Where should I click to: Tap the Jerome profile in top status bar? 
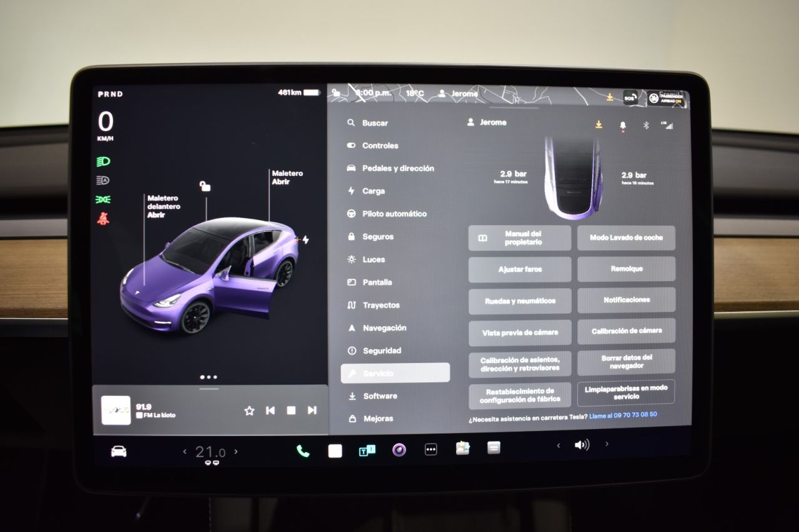coord(458,94)
